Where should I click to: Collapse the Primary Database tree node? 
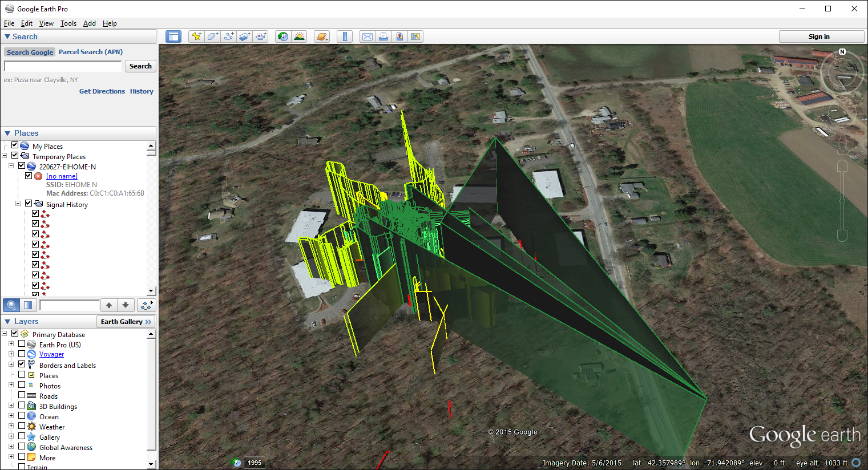coord(5,334)
